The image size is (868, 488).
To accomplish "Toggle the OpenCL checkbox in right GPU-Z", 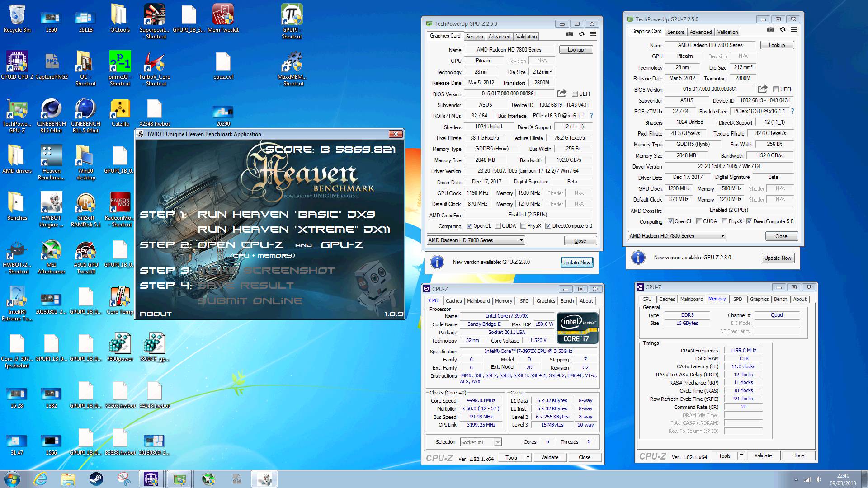I will pos(670,221).
